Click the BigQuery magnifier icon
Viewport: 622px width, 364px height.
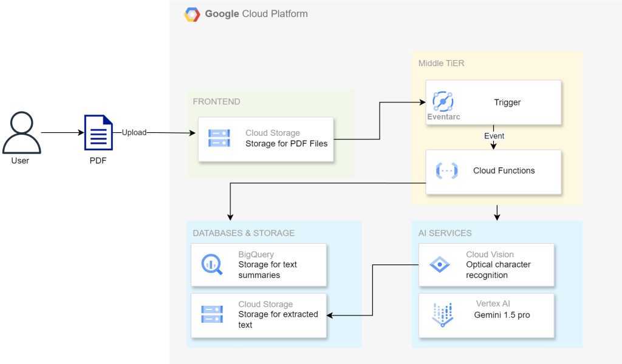pyautogui.click(x=212, y=264)
